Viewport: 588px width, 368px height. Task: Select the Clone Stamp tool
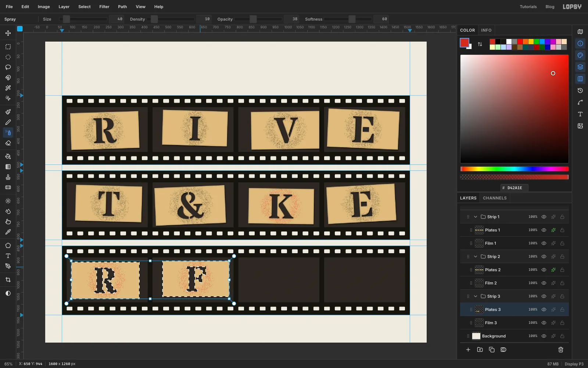(8, 177)
